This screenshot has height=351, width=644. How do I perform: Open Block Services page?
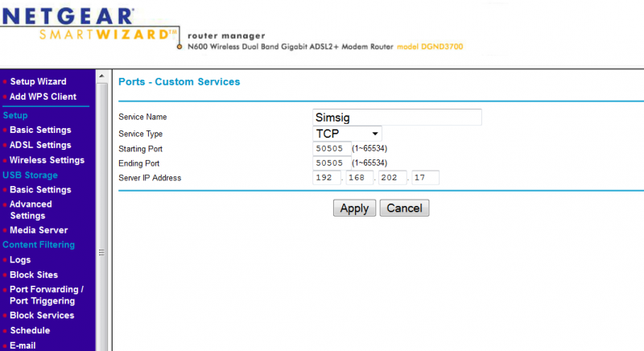click(42, 316)
